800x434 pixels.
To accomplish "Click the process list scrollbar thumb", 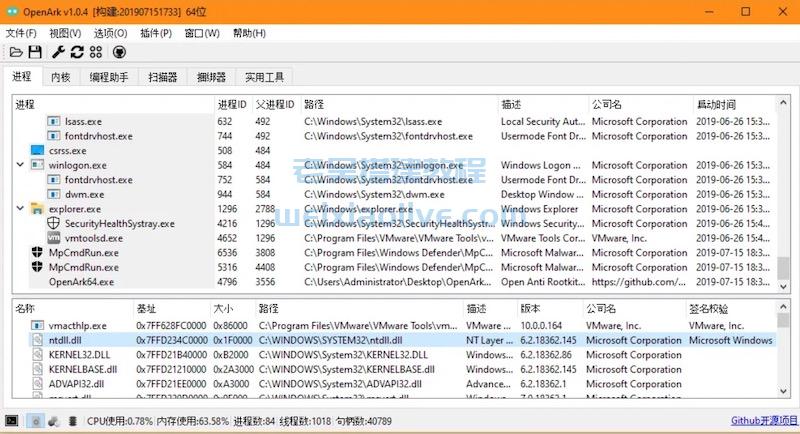I will [783, 268].
